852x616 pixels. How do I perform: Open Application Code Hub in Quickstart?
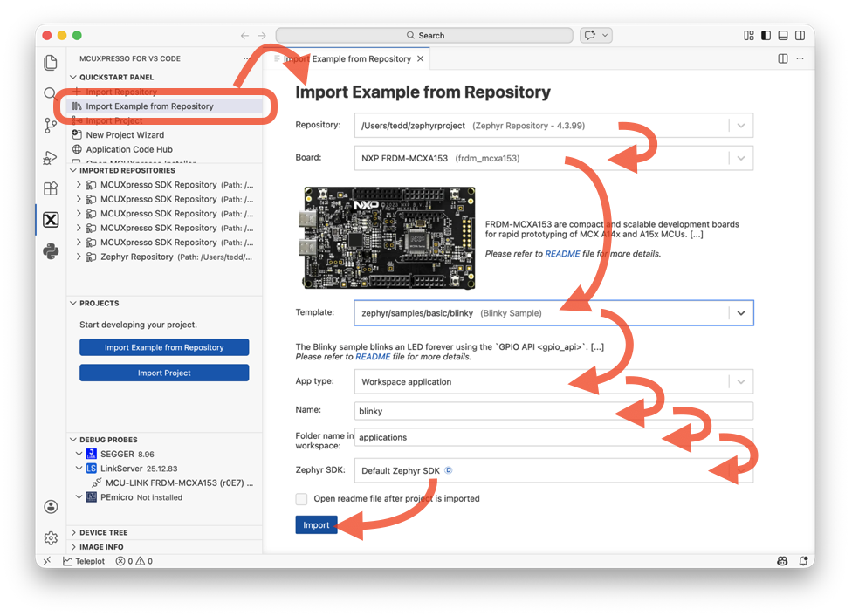(x=164, y=149)
